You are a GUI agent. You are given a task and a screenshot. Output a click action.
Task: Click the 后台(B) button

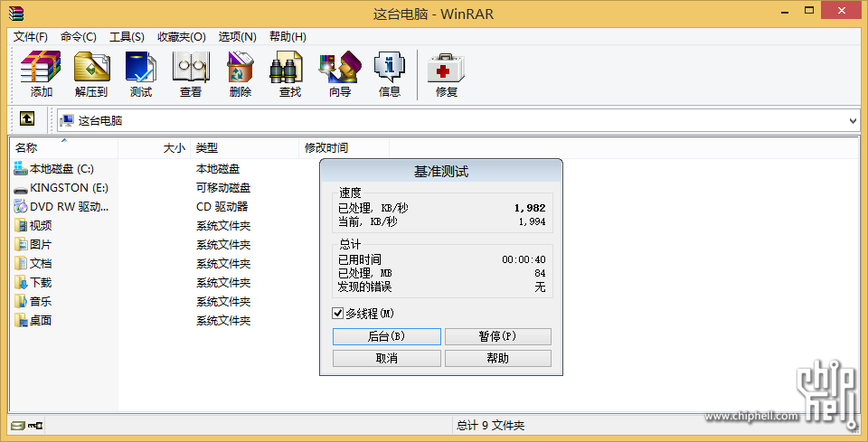point(386,336)
